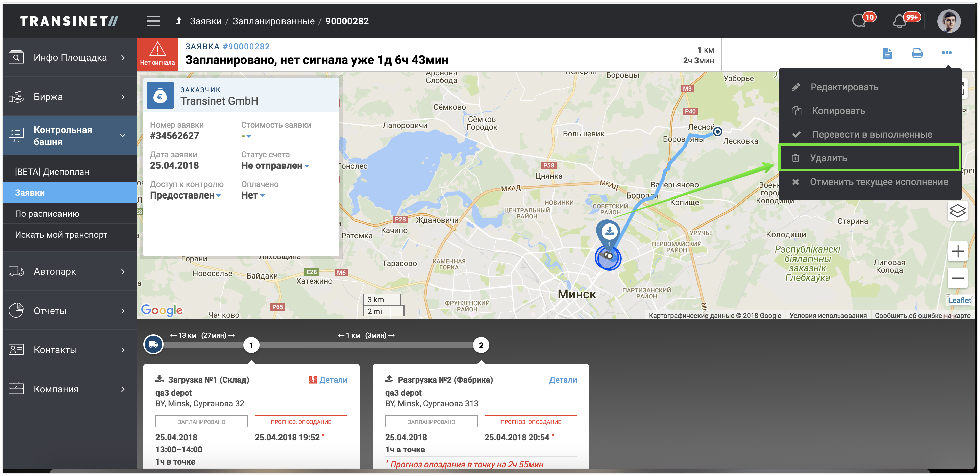This screenshot has height=476, width=980.
Task: Select 'Перевести в выполненные' menu item
Action: (x=872, y=135)
